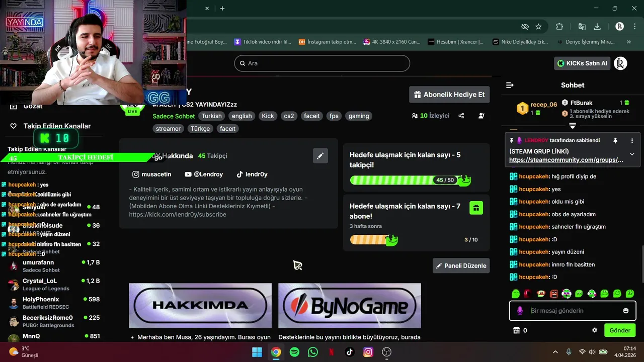Open the HolyPhoenix channel in sidebar

pos(54,303)
